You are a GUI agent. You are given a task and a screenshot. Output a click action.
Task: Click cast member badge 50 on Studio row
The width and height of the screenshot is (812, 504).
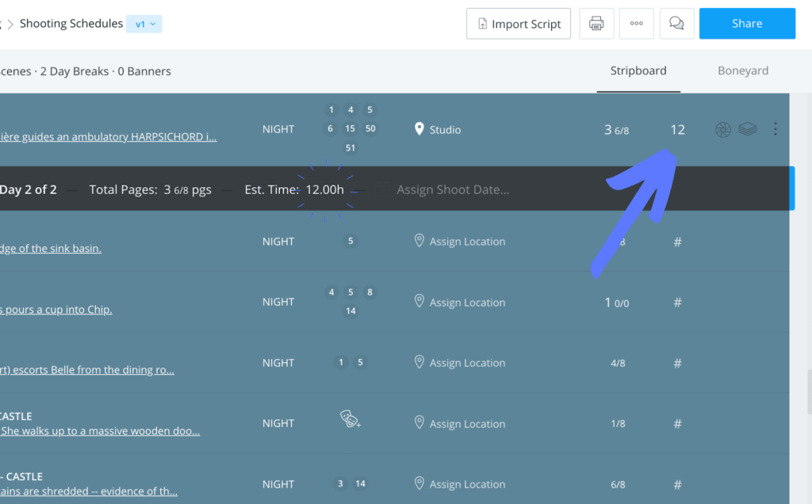click(370, 128)
